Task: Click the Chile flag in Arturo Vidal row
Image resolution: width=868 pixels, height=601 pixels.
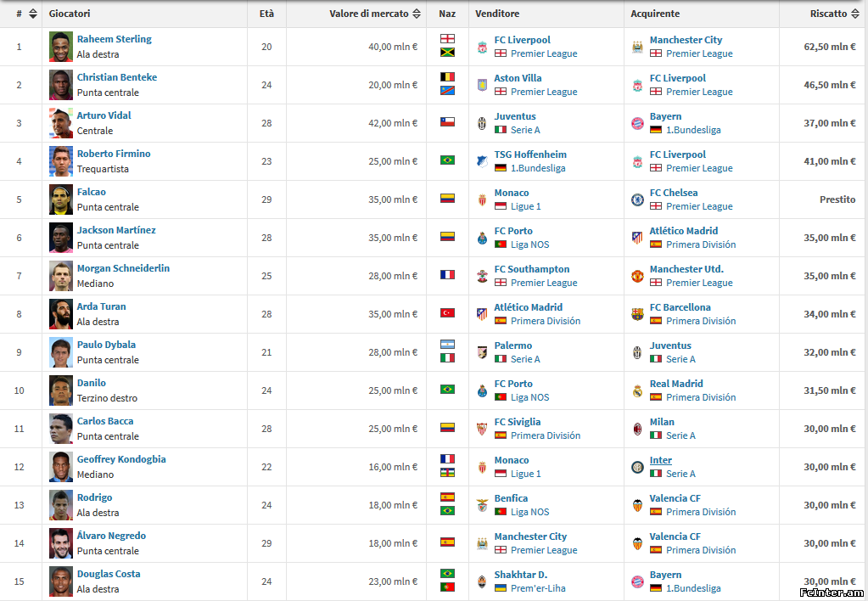Action: pyautogui.click(x=447, y=122)
